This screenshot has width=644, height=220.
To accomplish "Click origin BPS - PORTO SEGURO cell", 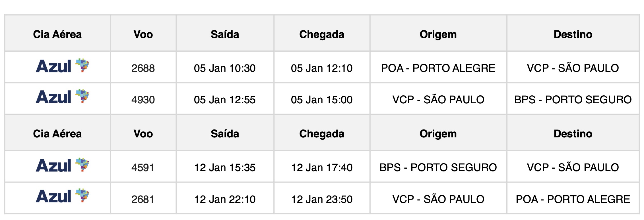I will tap(438, 167).
